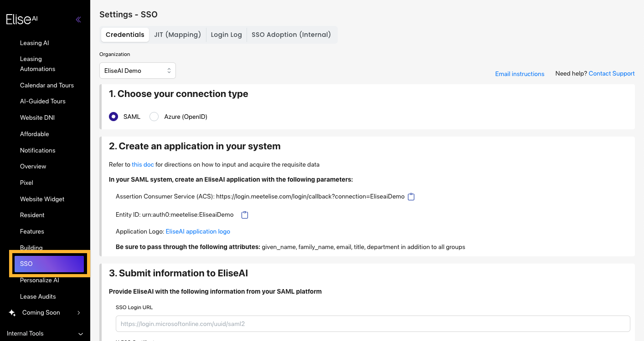Choose Azure (OpenID) as connection type
644x341 pixels.
coord(154,116)
